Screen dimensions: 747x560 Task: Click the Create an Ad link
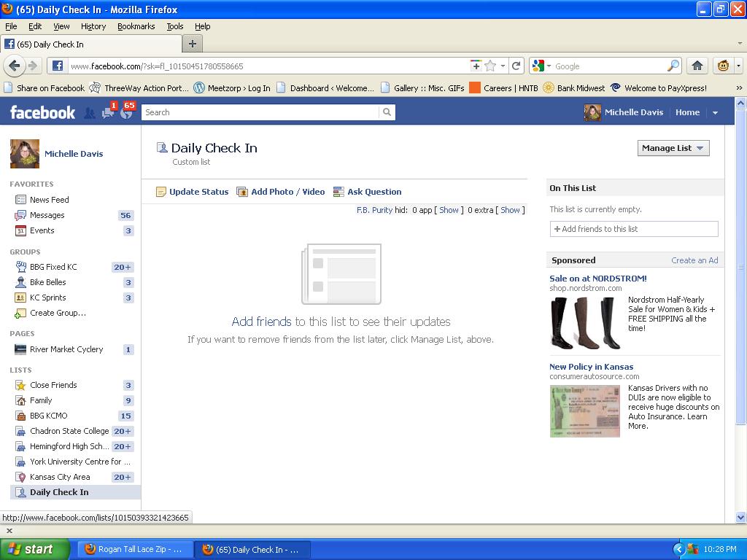(x=694, y=260)
